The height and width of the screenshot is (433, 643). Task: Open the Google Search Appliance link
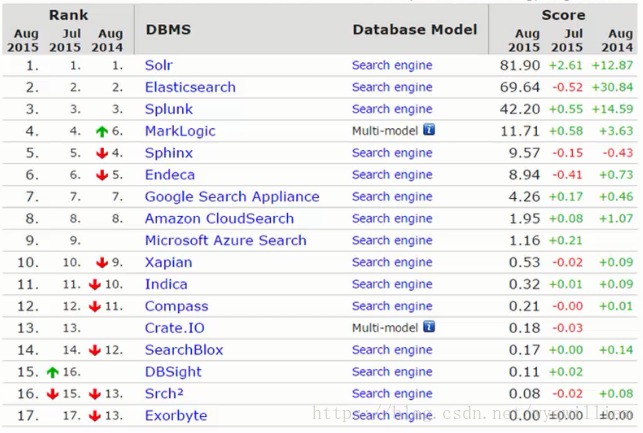click(x=232, y=197)
